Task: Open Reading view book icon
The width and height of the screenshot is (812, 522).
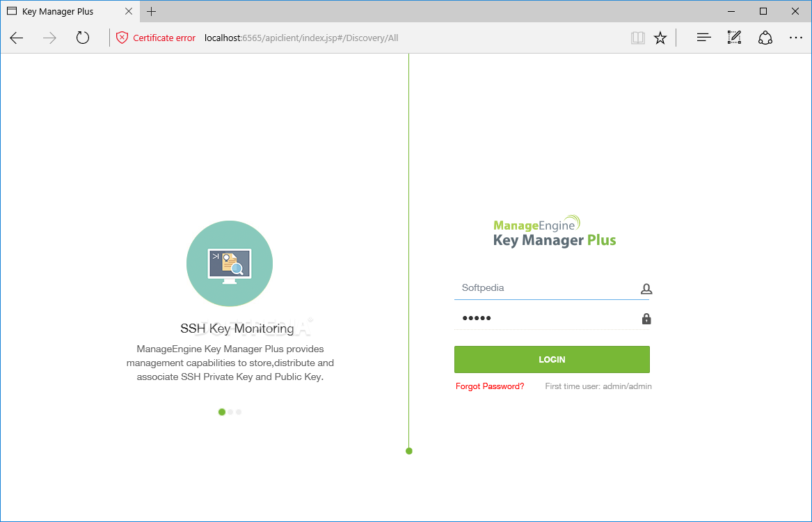Action: tap(638, 38)
